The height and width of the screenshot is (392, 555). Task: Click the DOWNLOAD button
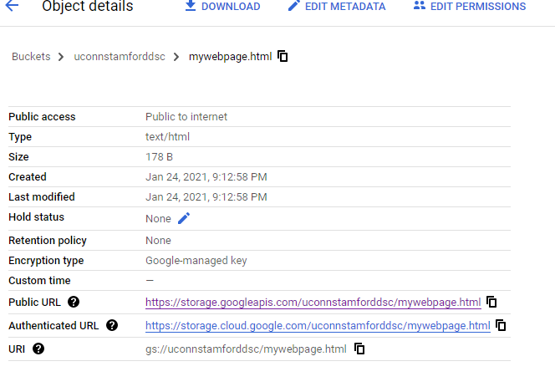click(222, 6)
